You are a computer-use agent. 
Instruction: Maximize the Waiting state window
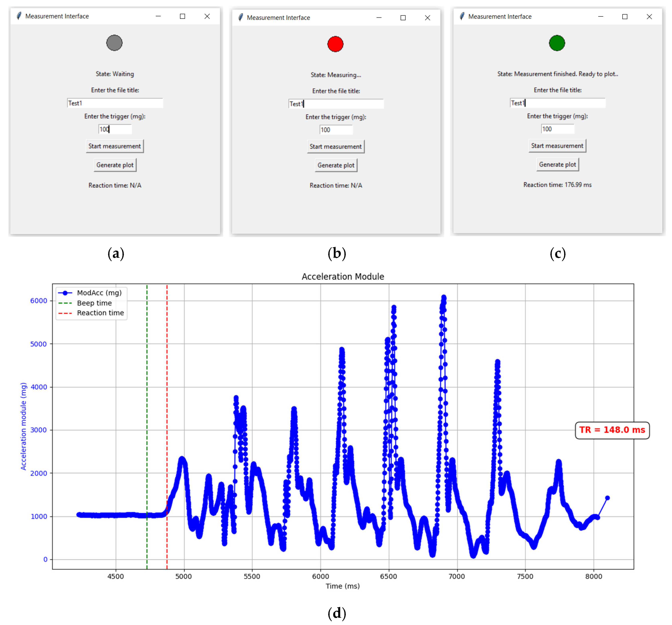click(x=183, y=16)
